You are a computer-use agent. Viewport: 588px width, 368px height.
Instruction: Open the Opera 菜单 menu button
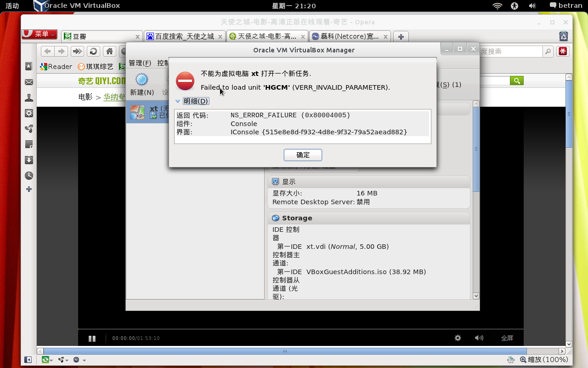[40, 34]
